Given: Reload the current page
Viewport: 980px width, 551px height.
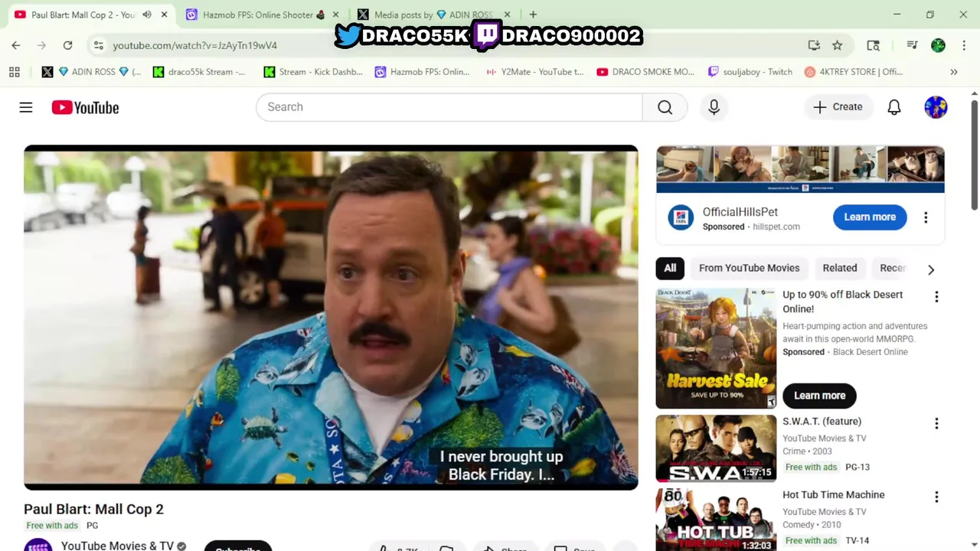Looking at the screenshot, I should (x=67, y=45).
